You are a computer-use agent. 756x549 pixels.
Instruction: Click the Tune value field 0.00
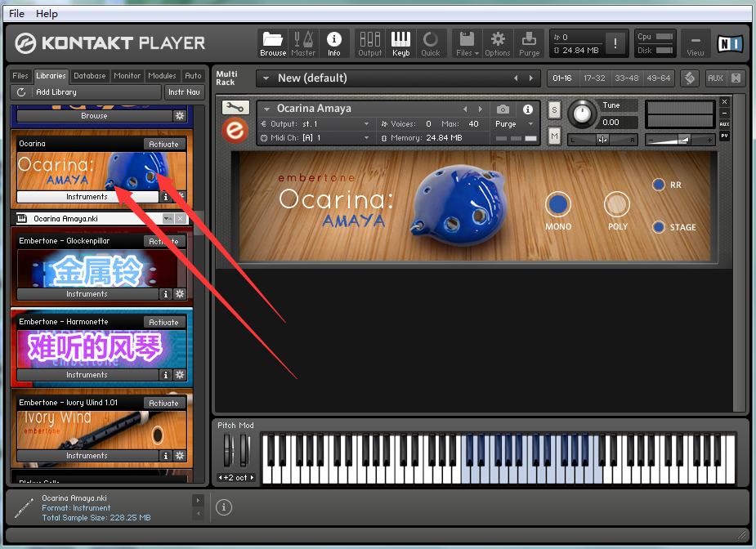619,123
